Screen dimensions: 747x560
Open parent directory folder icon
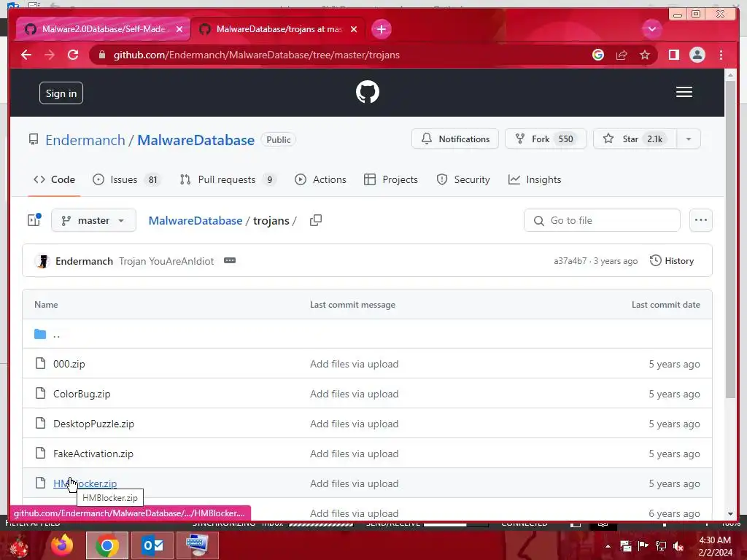tap(40, 334)
